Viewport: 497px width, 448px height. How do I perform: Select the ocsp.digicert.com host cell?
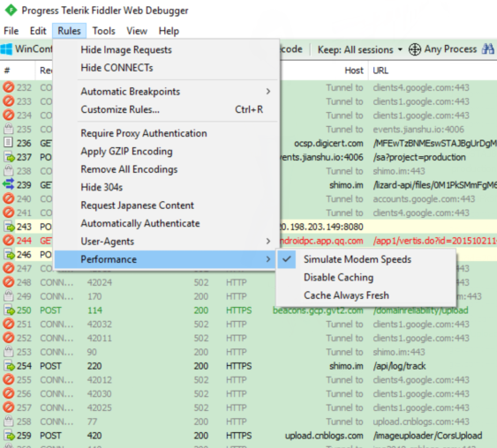click(x=328, y=143)
